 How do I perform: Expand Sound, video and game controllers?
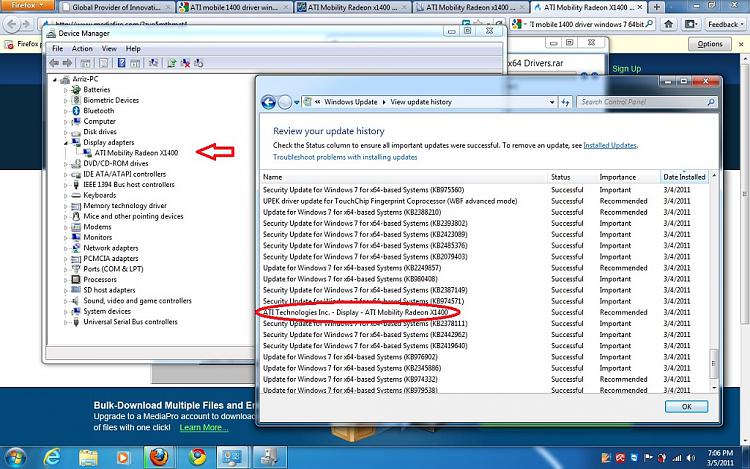coord(66,301)
